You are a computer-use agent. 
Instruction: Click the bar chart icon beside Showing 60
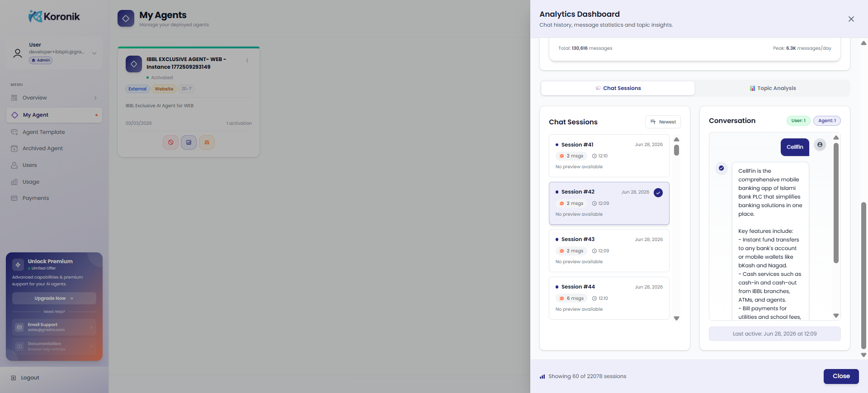(x=542, y=376)
